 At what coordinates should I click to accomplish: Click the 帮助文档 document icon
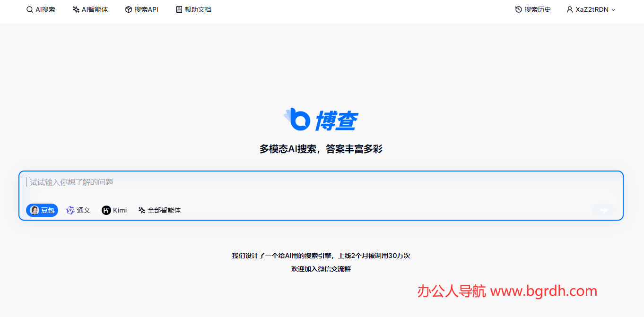tap(179, 9)
